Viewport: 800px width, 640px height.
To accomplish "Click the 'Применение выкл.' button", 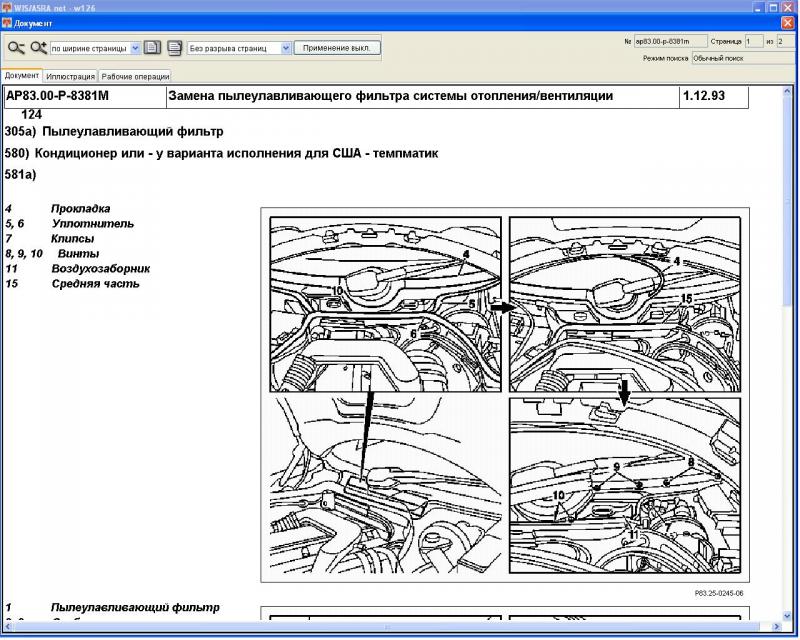I will (x=337, y=48).
